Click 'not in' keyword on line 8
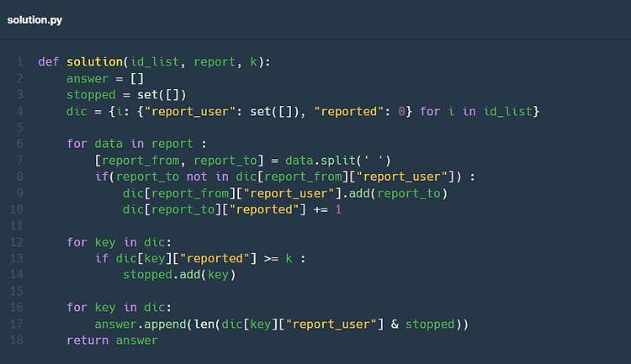This screenshot has height=364, width=631. (207, 177)
